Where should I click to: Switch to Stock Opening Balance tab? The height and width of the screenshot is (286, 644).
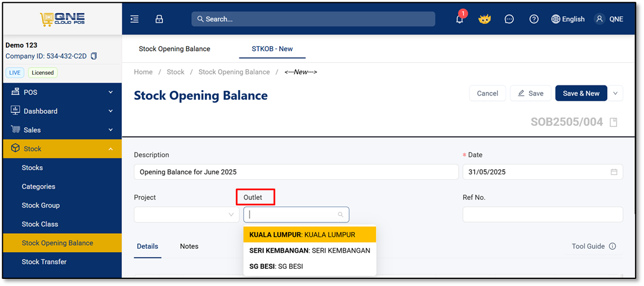[175, 49]
